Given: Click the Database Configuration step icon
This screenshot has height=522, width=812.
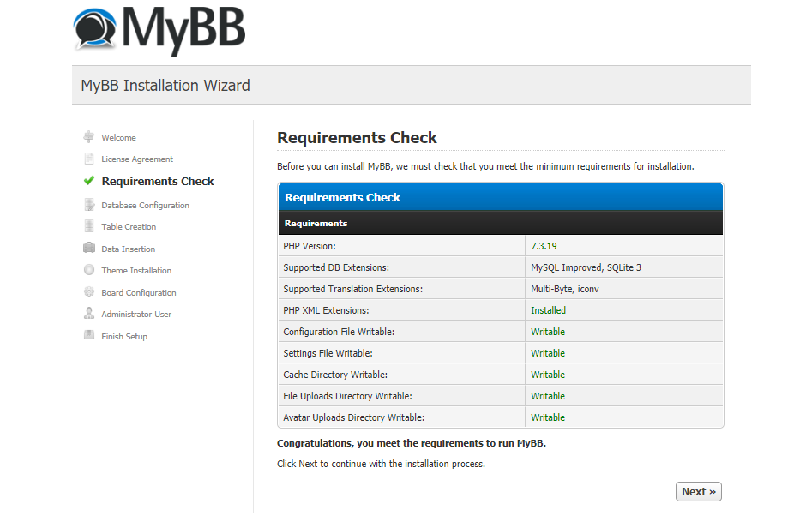Looking at the screenshot, I should tap(89, 205).
